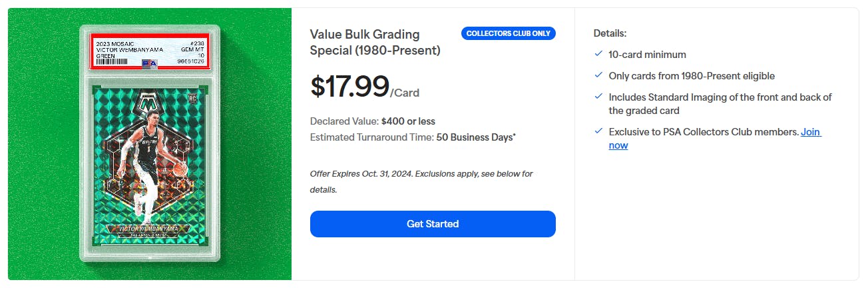Click the Declared Value $400 or less text
This screenshot has height=288, width=868.
(x=372, y=121)
